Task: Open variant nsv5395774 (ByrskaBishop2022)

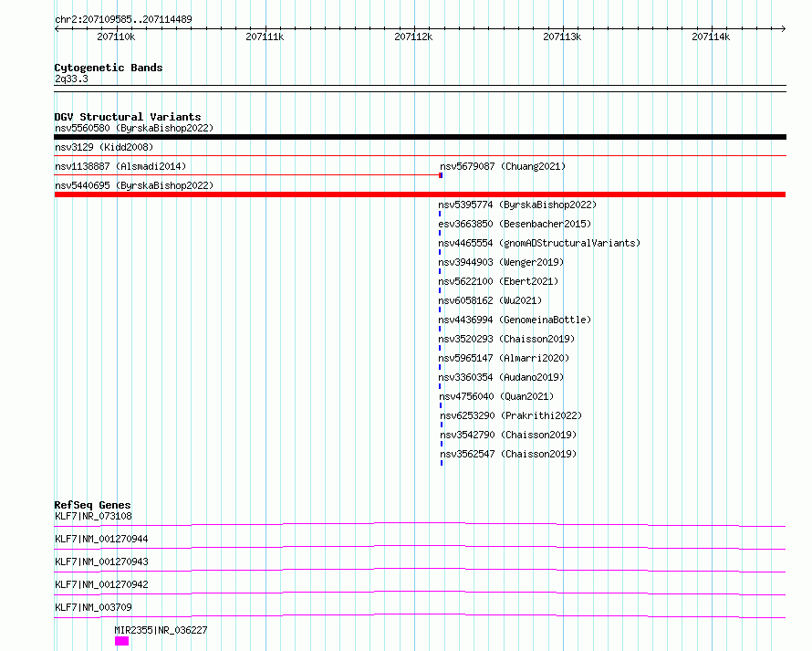Action: pyautogui.click(x=517, y=205)
